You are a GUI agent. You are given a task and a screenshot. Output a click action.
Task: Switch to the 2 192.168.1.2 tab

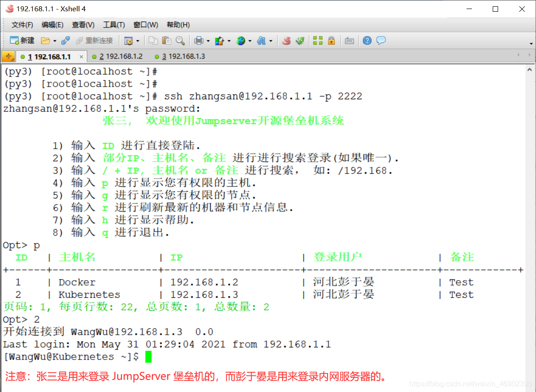tap(118, 56)
